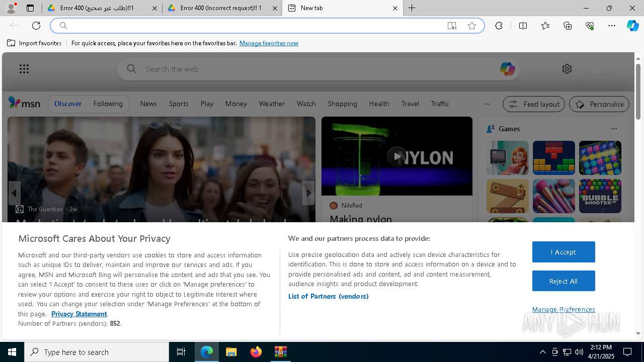Show next story with right carousel arrow

[x=308, y=193]
